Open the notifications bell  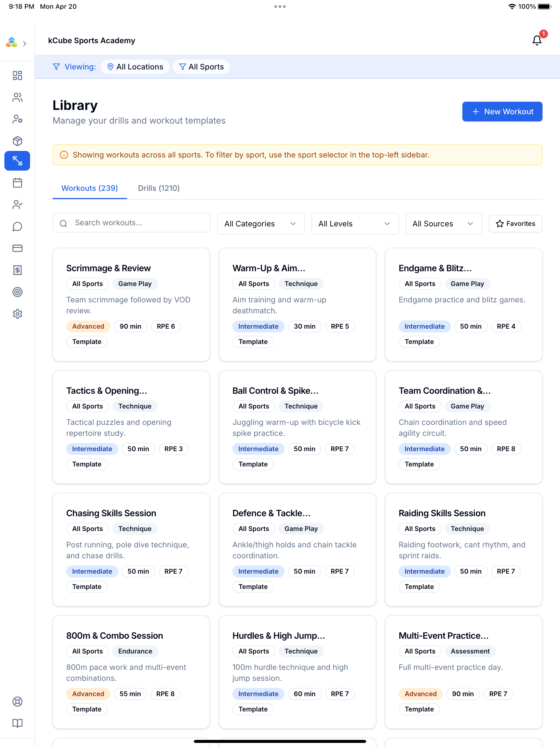coord(537,40)
